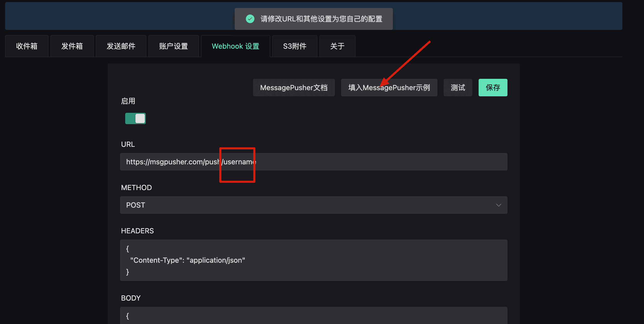Open the 账户设置 tab
The width and height of the screenshot is (644, 324).
point(173,46)
